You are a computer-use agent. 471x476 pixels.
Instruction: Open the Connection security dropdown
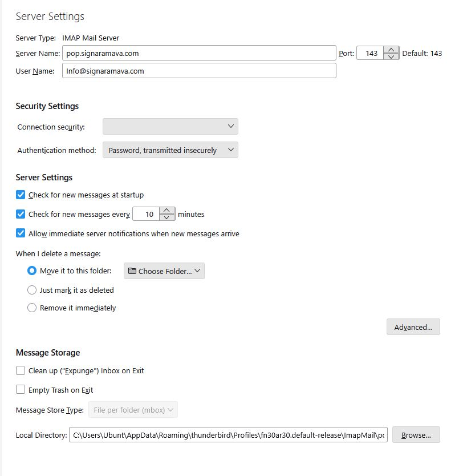click(170, 126)
